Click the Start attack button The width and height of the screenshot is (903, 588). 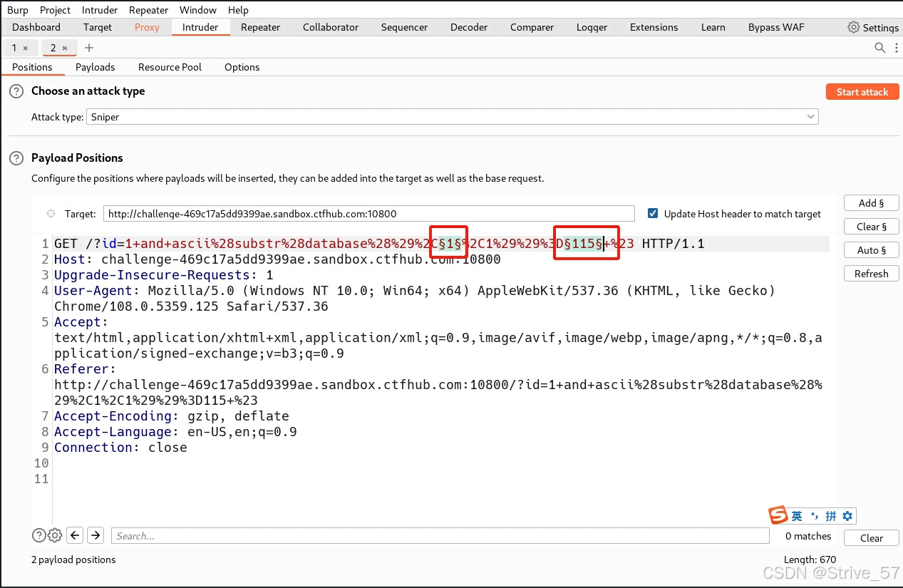[x=862, y=92]
